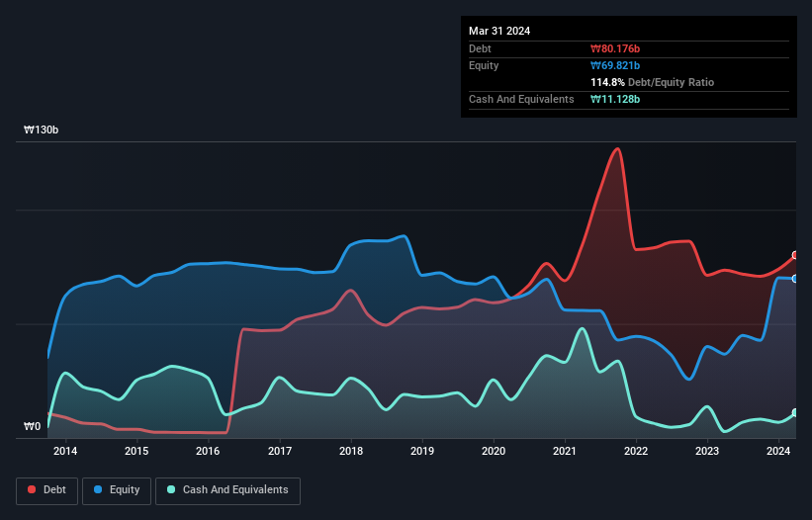Click the teal Cash endpoint marker

click(x=795, y=413)
